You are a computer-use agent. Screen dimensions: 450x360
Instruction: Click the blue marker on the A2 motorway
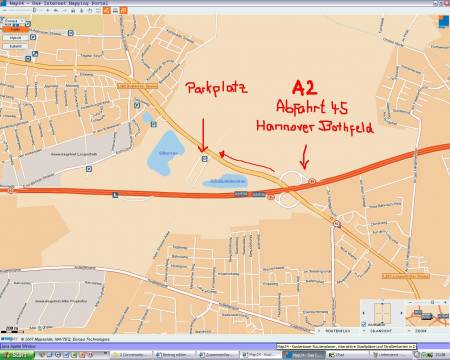[x=115, y=195]
